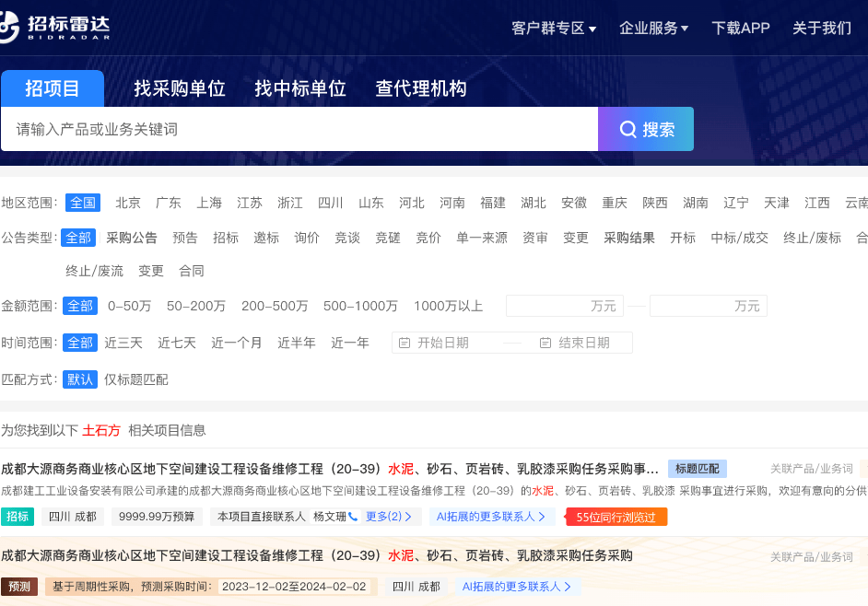Click the 9999.99万预算 label
Viewport: 868px width, 606px height.
tap(157, 517)
